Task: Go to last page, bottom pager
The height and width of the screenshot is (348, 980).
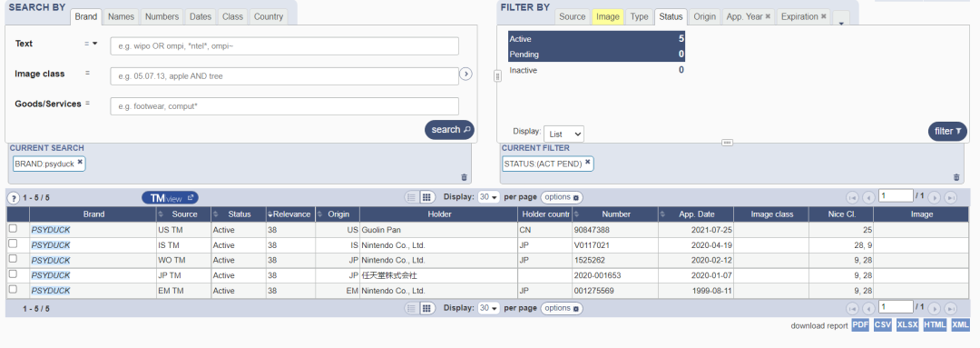Action: tap(951, 309)
